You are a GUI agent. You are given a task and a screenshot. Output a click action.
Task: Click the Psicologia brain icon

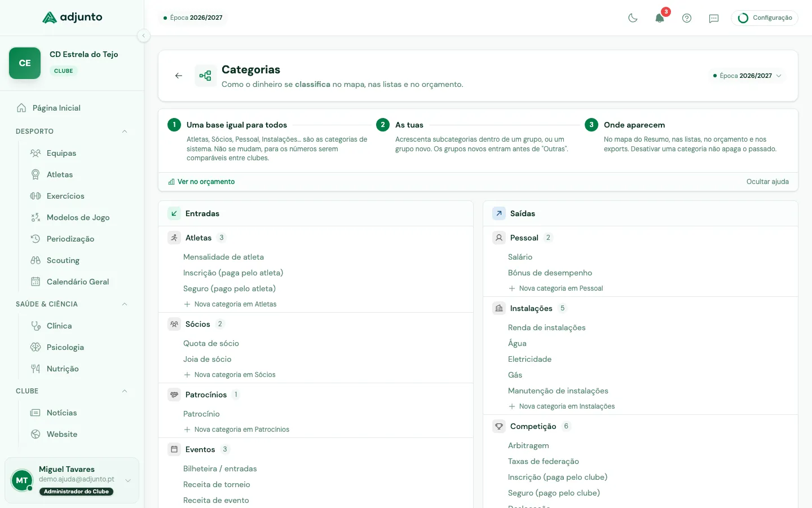point(36,347)
